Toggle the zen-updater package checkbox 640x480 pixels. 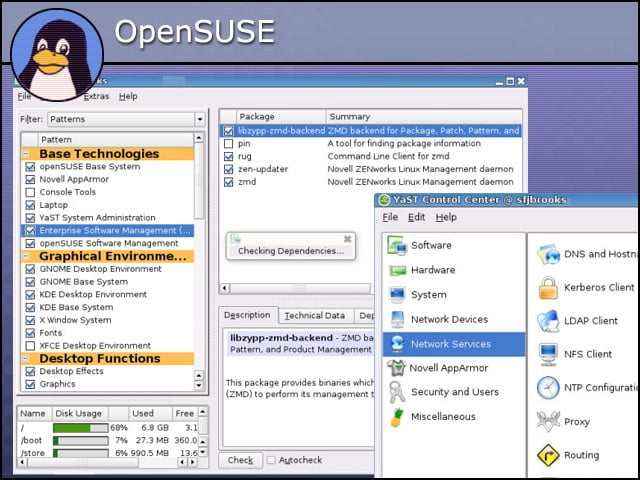tap(229, 169)
